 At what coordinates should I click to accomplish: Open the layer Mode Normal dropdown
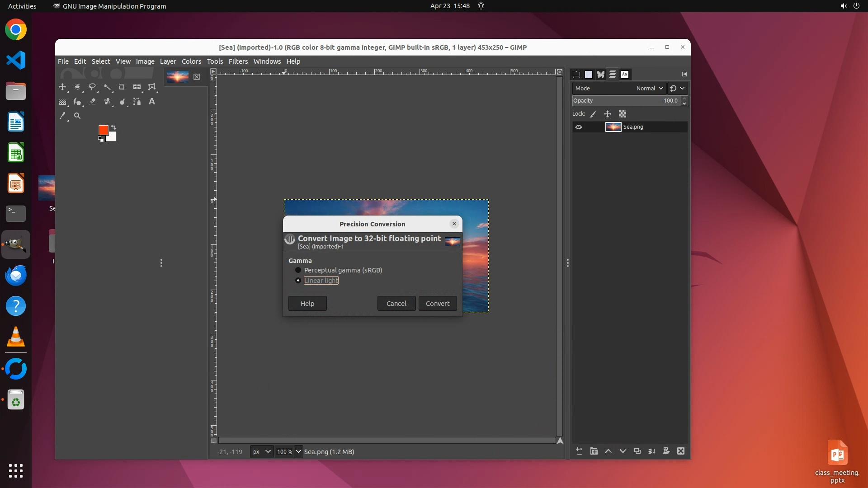pyautogui.click(x=649, y=88)
